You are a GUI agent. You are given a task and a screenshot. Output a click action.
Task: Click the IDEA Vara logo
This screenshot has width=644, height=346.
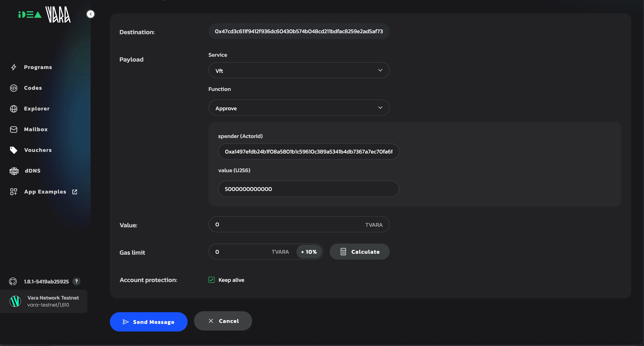44,14
